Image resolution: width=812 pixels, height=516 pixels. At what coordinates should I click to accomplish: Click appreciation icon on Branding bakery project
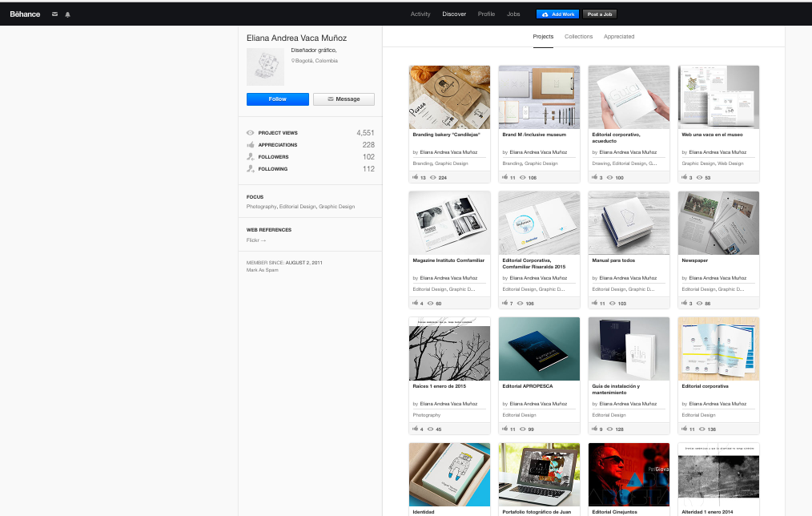[x=415, y=177]
